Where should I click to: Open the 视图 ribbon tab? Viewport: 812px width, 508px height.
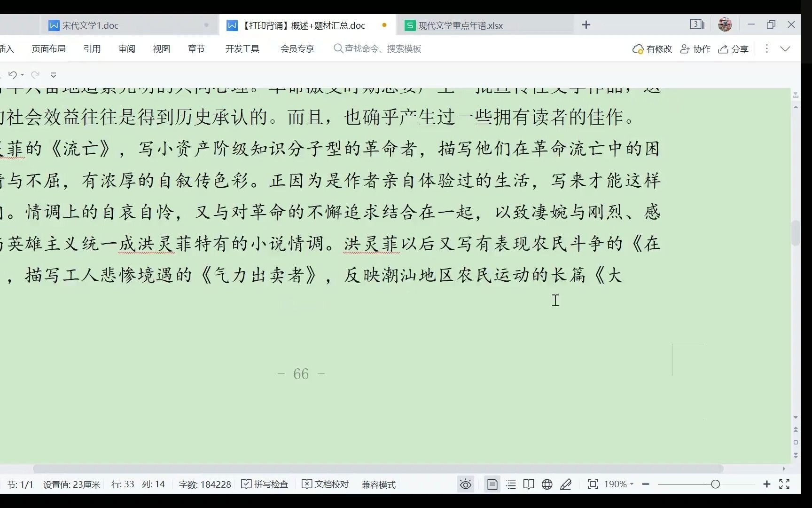tap(162, 49)
